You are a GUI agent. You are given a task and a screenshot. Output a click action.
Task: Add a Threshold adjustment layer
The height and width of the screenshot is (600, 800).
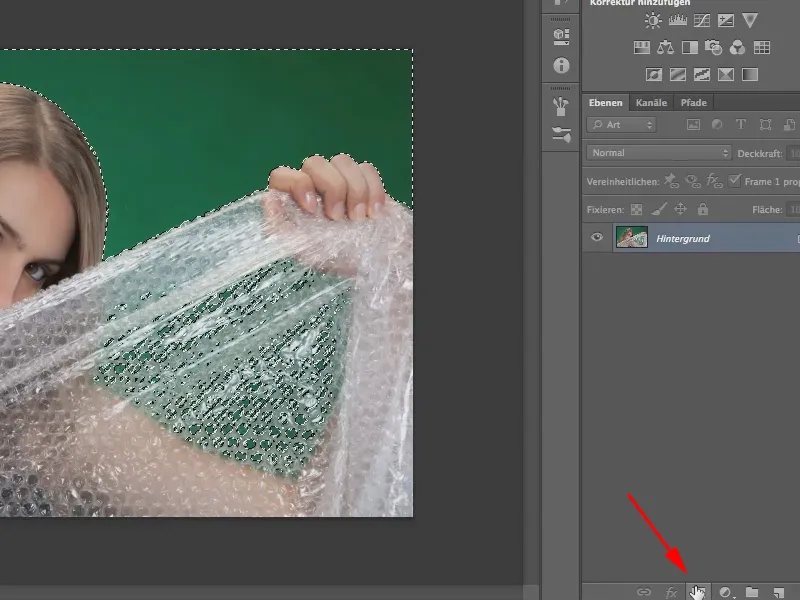[702, 74]
